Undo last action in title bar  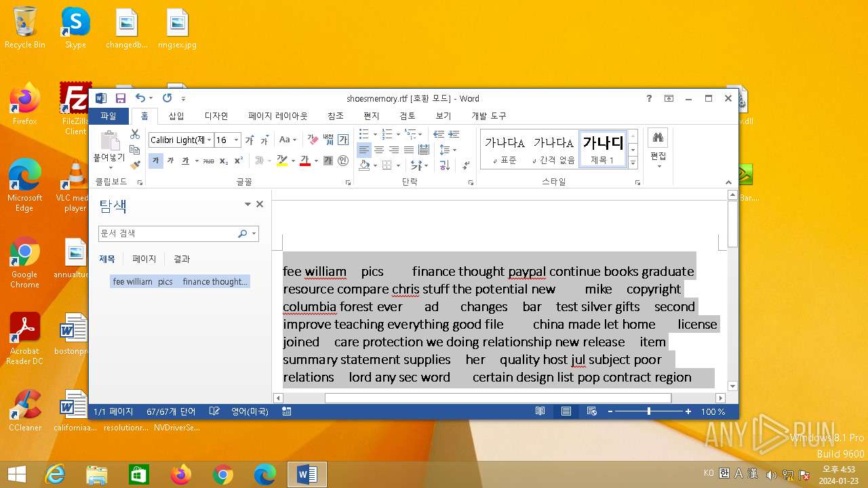140,98
